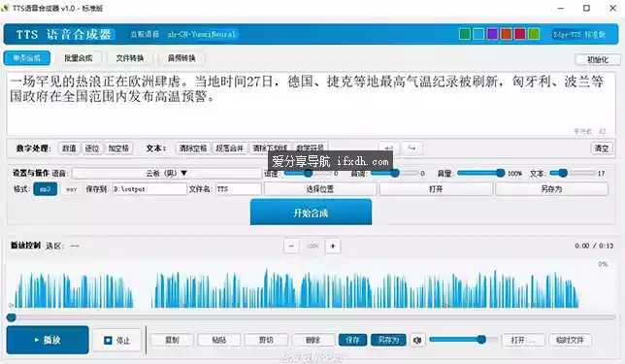Stop playback with the 停止 button
This screenshot has height=364, width=625.
(116, 341)
